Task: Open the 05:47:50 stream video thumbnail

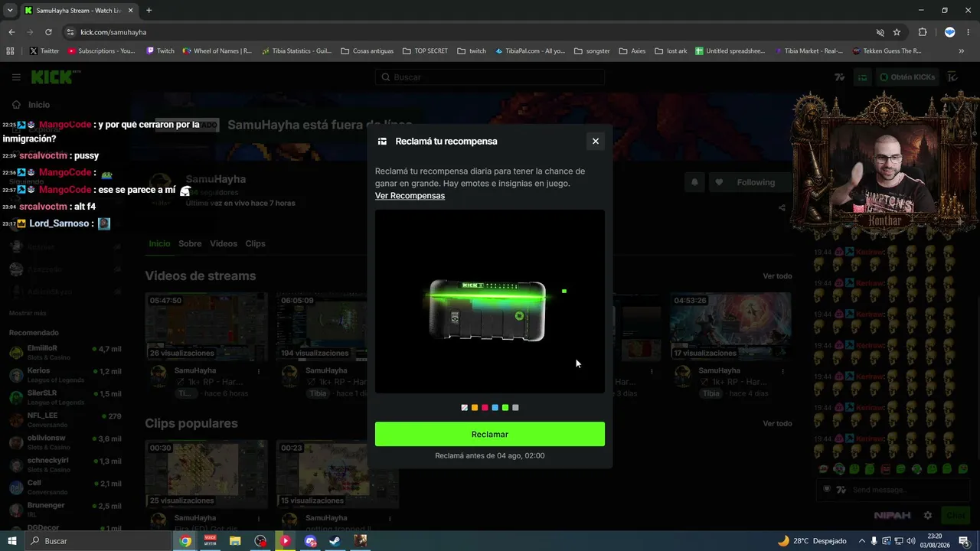Action: (x=207, y=326)
